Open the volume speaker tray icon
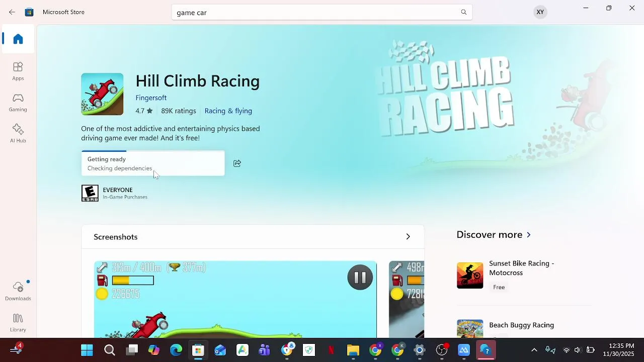The width and height of the screenshot is (644, 362). coord(578,350)
